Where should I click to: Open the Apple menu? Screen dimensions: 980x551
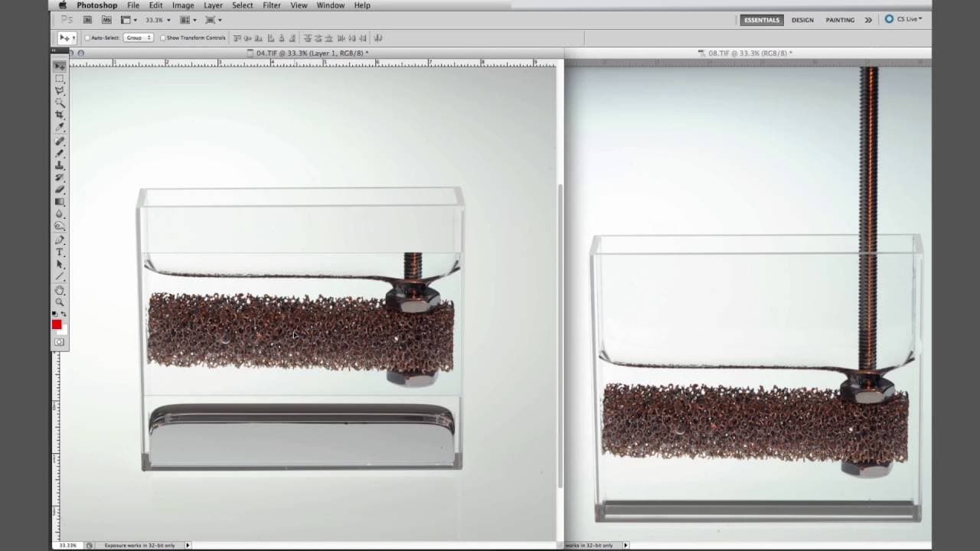(x=63, y=5)
